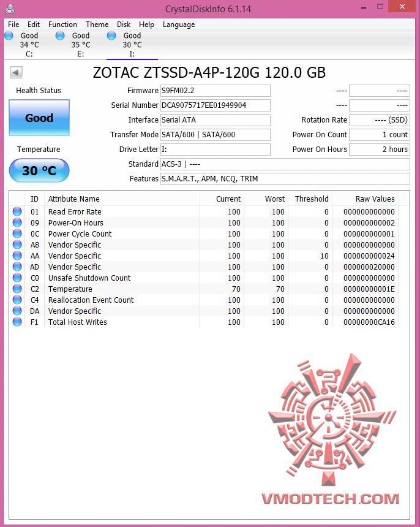Click the CrystalDiskInfo title bar icon
The height and width of the screenshot is (527, 420).
click(x=10, y=8)
